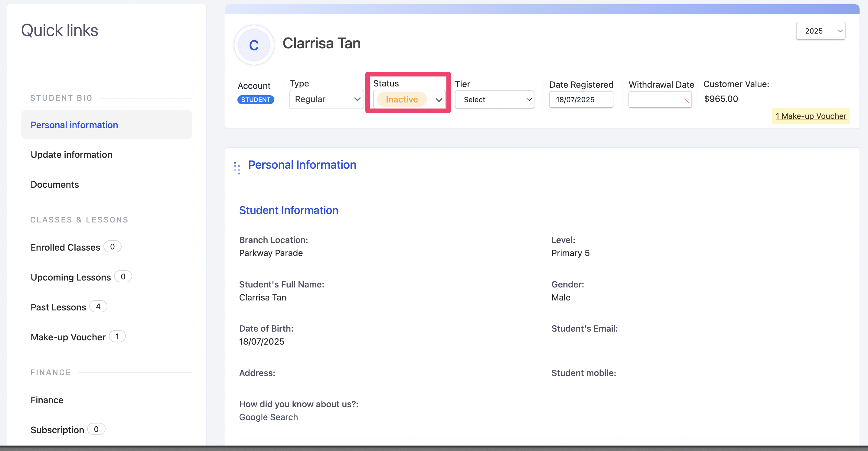Click the dotted drag handle beside Personal Information
The image size is (868, 451).
pos(237,167)
